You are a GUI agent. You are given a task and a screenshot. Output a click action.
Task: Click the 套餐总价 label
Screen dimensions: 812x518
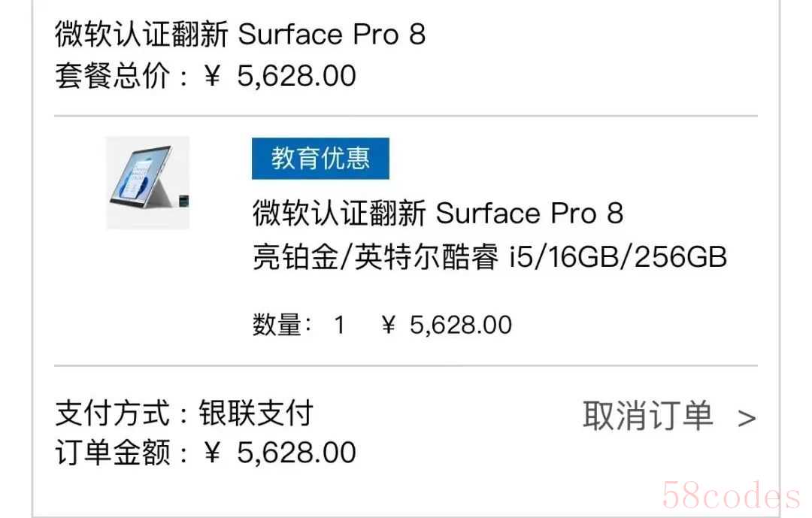click(113, 76)
